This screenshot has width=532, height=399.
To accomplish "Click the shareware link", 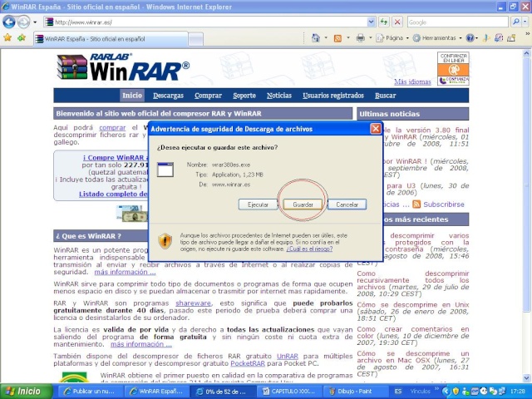I will 193,303.
